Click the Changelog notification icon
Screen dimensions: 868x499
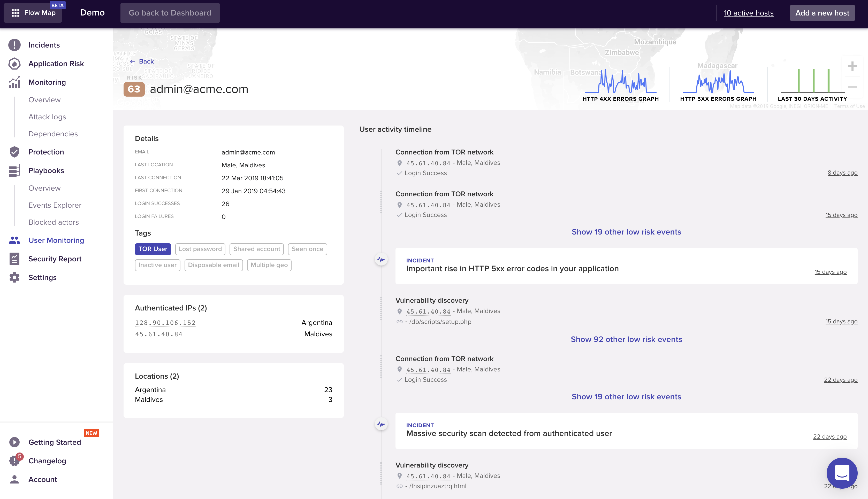tap(14, 461)
